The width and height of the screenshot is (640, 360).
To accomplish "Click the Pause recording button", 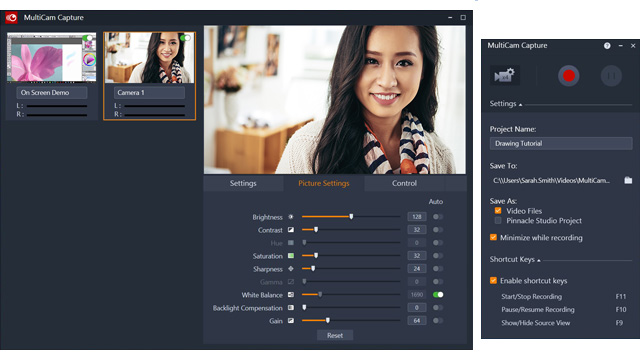I will pos(611,76).
